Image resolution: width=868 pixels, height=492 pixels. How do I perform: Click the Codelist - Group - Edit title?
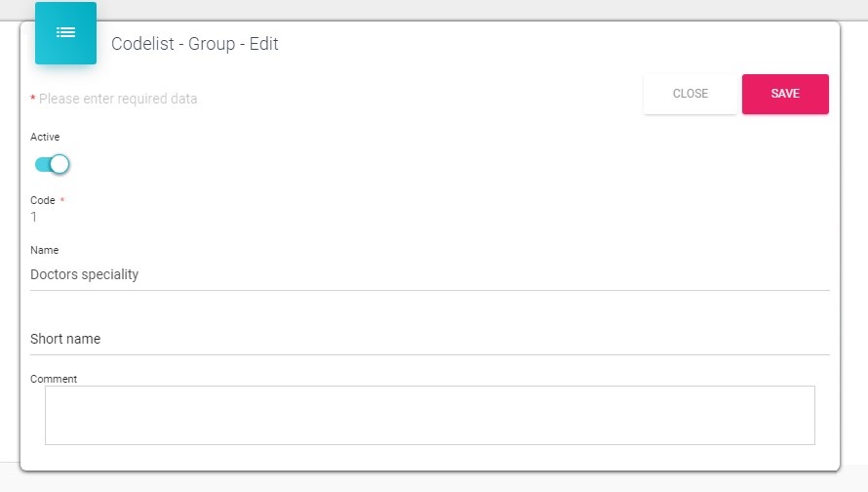(x=195, y=44)
